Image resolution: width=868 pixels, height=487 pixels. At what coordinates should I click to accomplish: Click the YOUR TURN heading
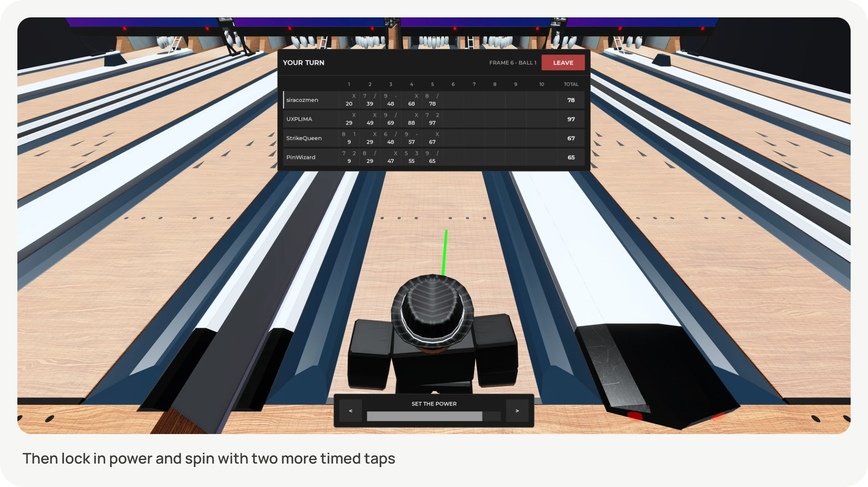click(303, 63)
